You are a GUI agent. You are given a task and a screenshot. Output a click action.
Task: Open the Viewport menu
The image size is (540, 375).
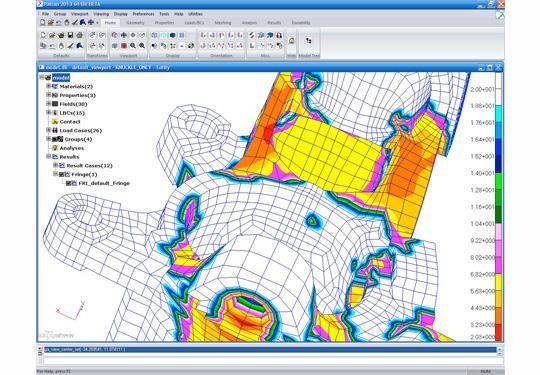point(80,14)
